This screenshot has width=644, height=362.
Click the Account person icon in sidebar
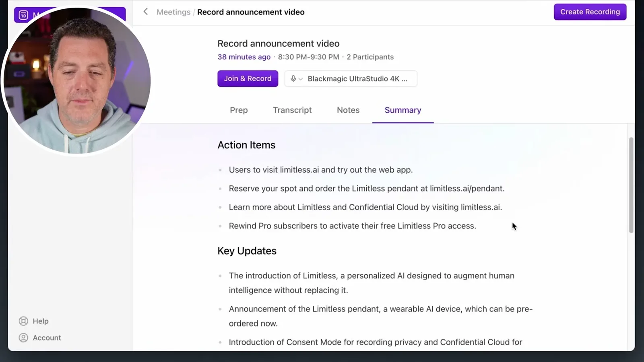pyautogui.click(x=23, y=337)
